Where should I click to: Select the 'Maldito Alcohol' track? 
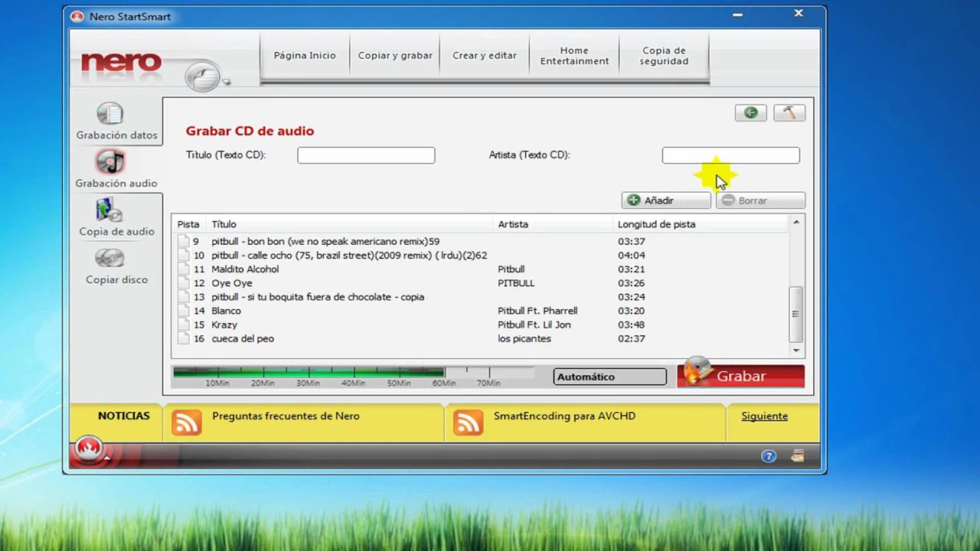tap(245, 269)
